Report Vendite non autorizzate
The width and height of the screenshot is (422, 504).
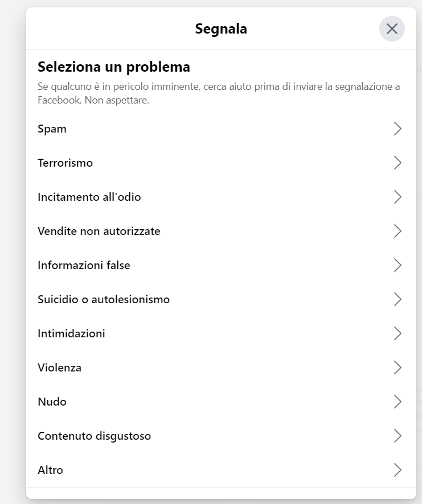[99, 231]
